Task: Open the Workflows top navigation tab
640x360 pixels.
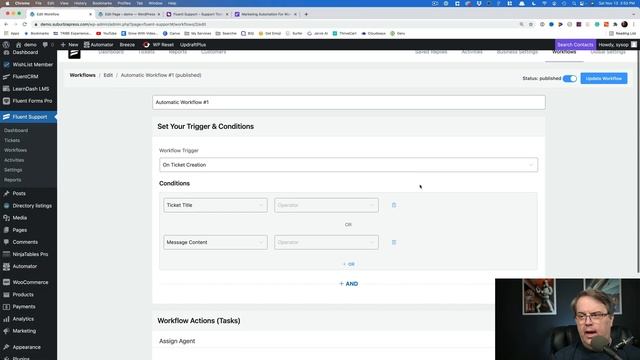Action: coord(564,52)
